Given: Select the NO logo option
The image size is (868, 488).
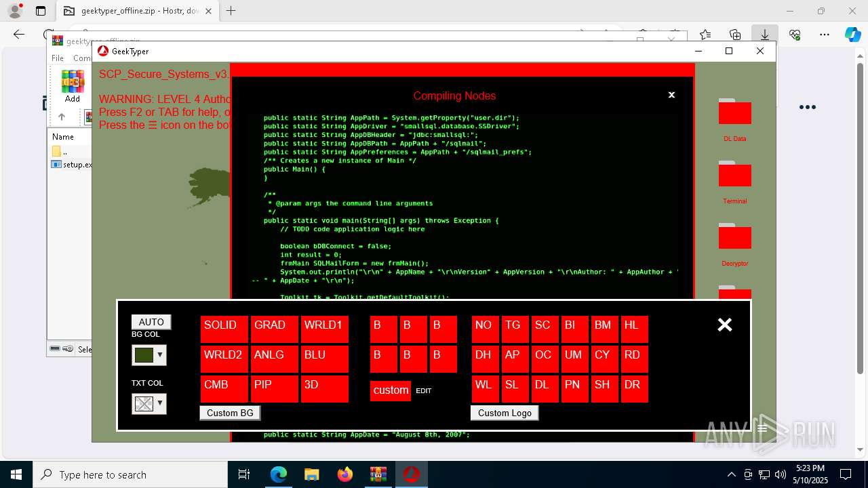Looking at the screenshot, I should coord(486,329).
